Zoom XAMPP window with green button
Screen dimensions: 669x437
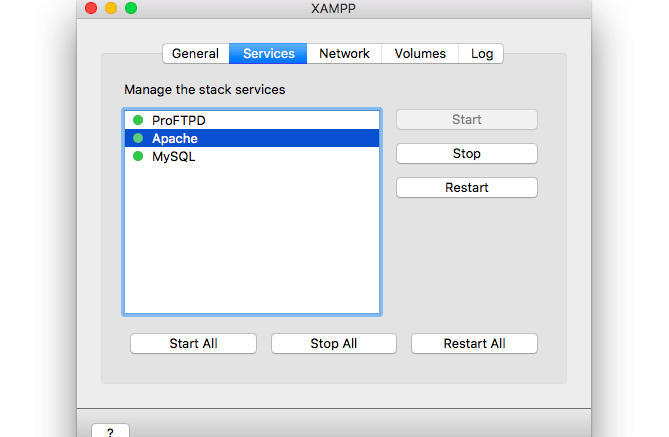click(x=131, y=8)
